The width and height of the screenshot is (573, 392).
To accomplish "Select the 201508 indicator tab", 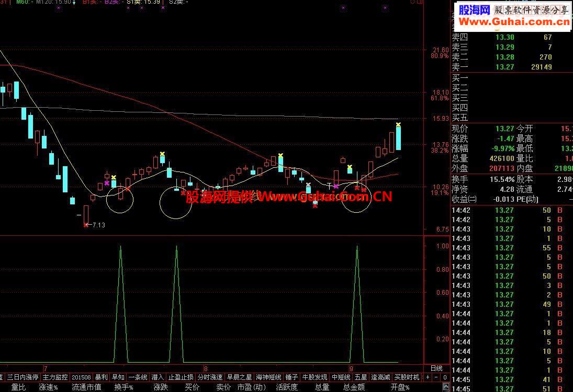I will tap(81, 377).
